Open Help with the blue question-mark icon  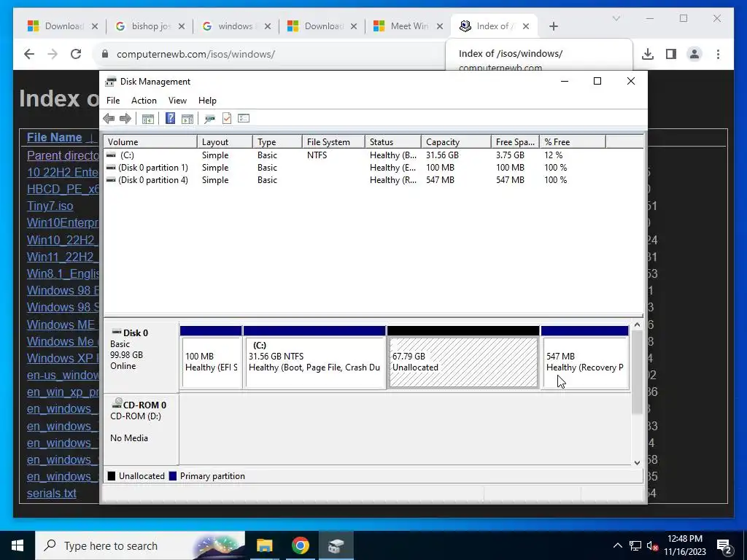(x=170, y=119)
